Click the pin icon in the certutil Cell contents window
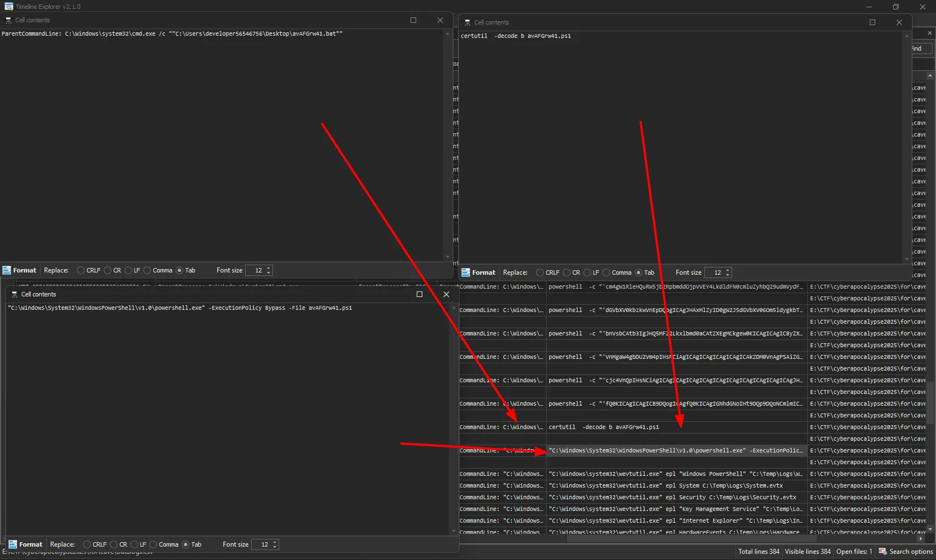Screen dimensions: 936x560 tap(467, 22)
